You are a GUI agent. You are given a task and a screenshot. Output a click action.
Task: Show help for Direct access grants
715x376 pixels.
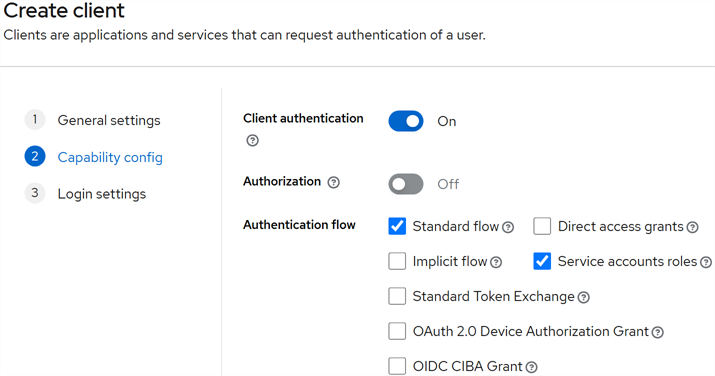pos(693,227)
